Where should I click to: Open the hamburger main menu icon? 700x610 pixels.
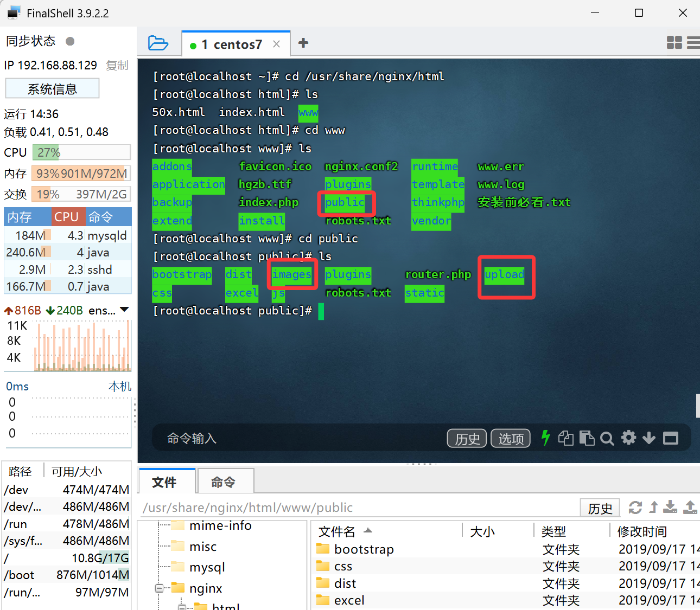[x=693, y=42]
